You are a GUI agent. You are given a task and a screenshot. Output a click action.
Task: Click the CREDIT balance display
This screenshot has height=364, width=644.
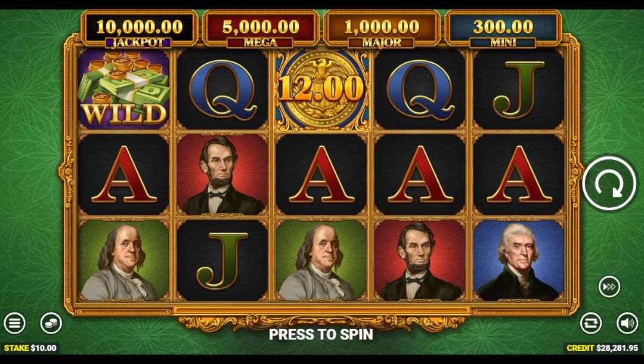coord(602,348)
